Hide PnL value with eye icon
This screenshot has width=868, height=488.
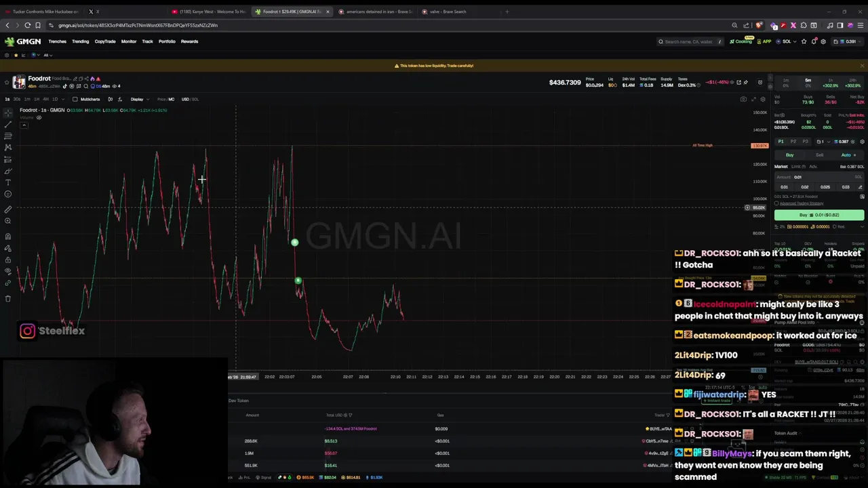732,82
